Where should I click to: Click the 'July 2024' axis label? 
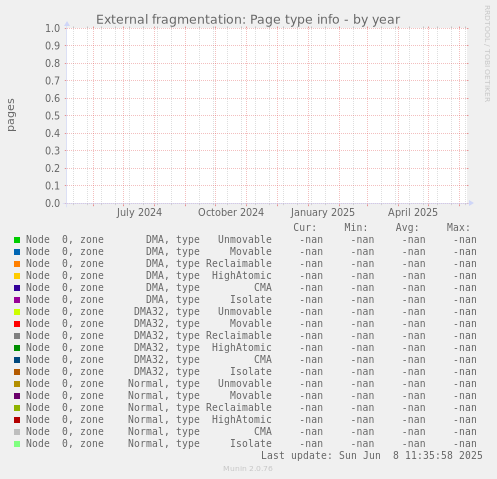139,212
